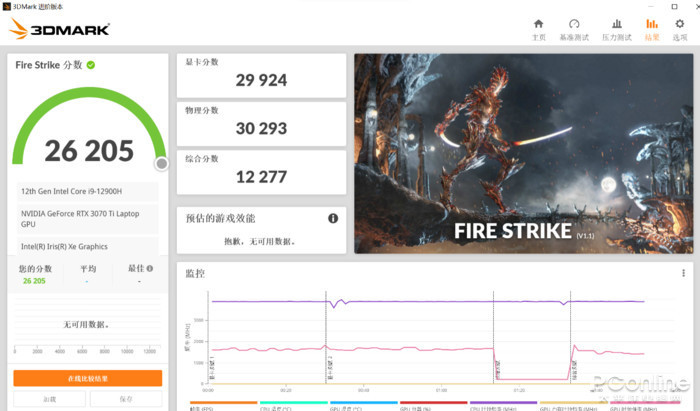Click the gray knob on the score gauge

(162, 164)
